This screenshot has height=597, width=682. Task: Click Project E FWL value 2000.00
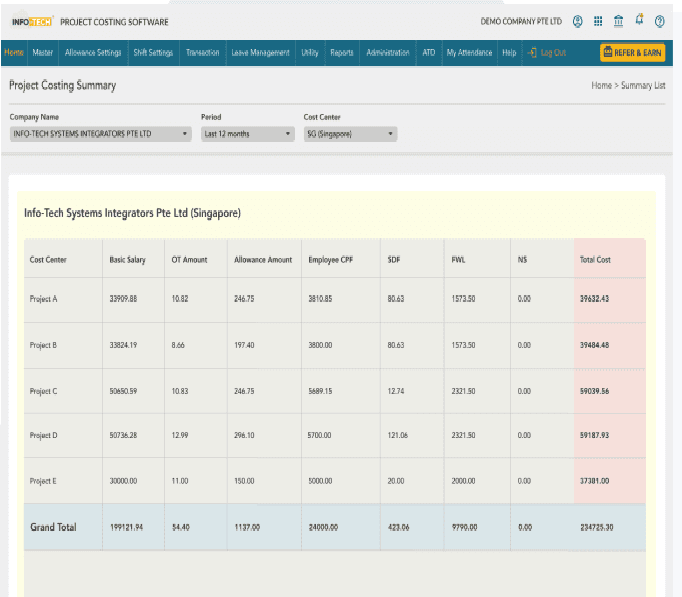pos(463,481)
